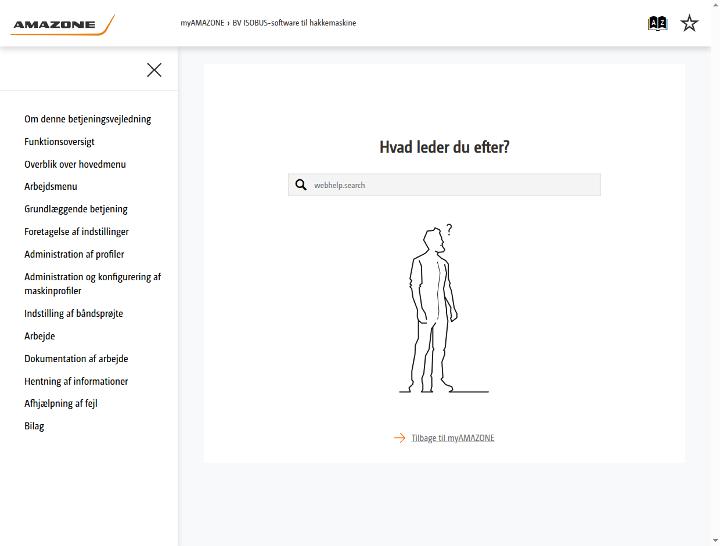The width and height of the screenshot is (720, 546).
Task: Open myAMAZONE breadcrumb link
Action: (x=202, y=23)
